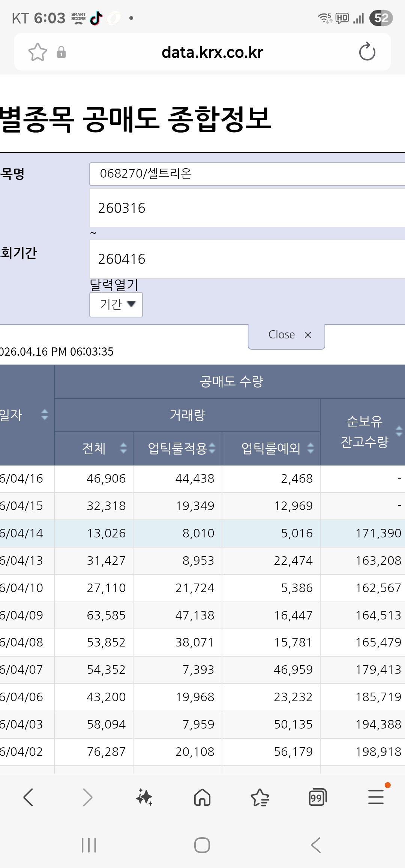405x868 pixels.
Task: Sort by 전체 volume column
Action: point(123,448)
